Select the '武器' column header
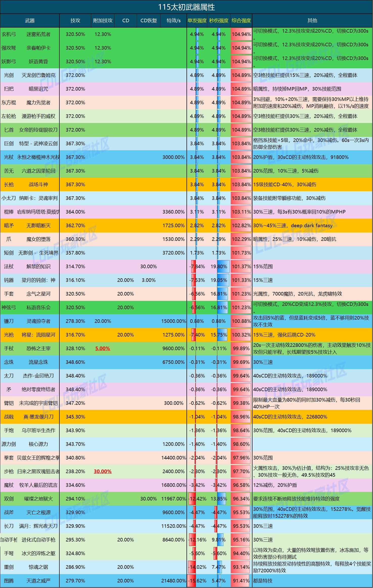Image resolution: width=373 pixels, height=588 pixels. pyautogui.click(x=30, y=20)
